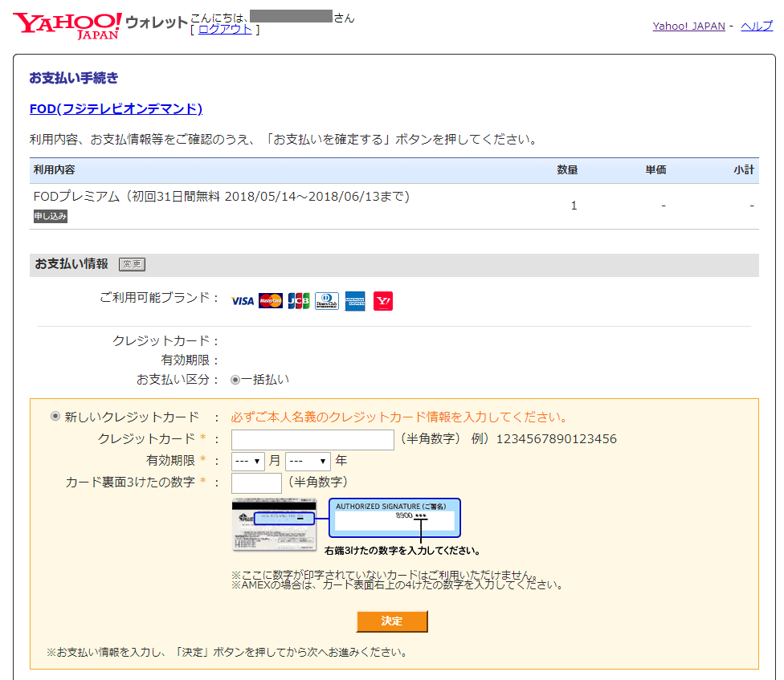The width and height of the screenshot is (784, 680).
Task: Open the expiration year (年) dropdown
Action: (x=308, y=461)
